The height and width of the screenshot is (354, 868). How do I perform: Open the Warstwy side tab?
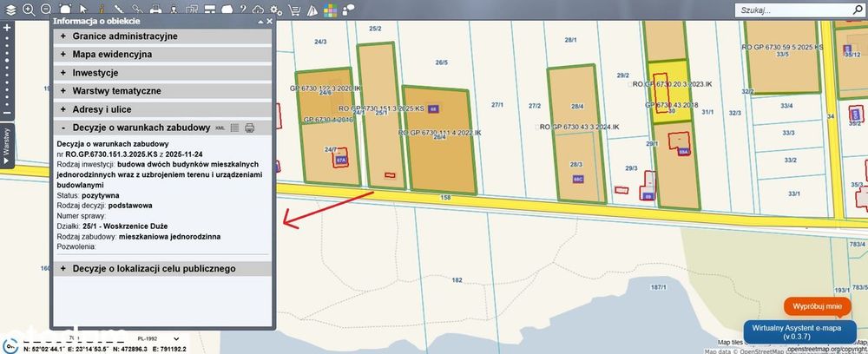pyautogui.click(x=7, y=147)
